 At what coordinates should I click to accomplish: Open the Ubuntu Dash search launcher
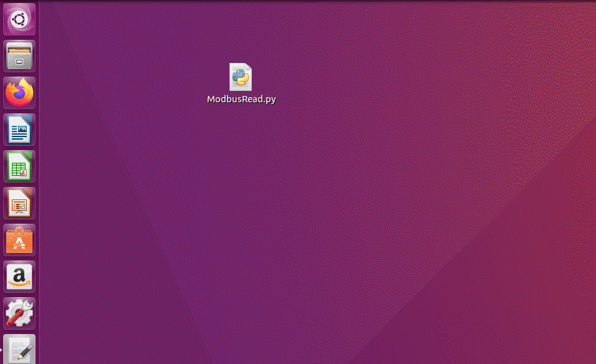19,19
